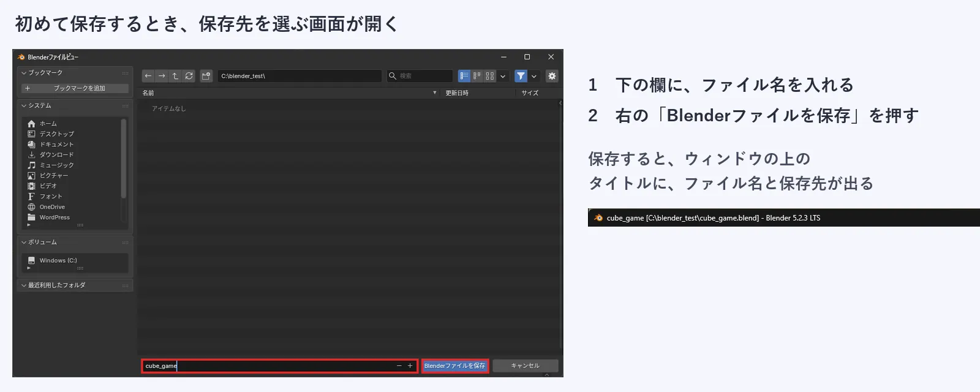This screenshot has height=392, width=980.
Task: Switch to horizontal list display mode
Action: point(477,76)
